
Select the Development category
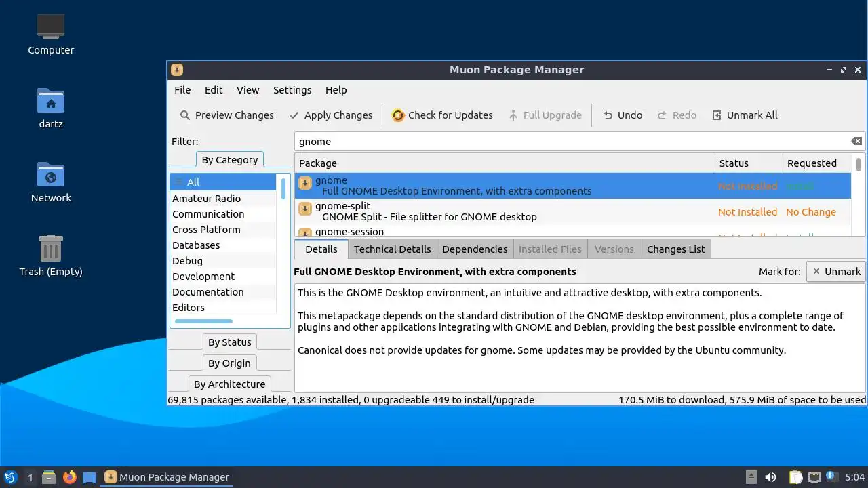coord(223,277)
